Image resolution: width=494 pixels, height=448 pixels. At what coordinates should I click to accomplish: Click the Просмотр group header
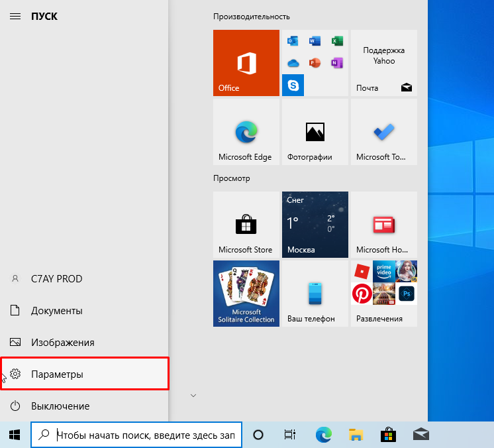click(x=232, y=178)
